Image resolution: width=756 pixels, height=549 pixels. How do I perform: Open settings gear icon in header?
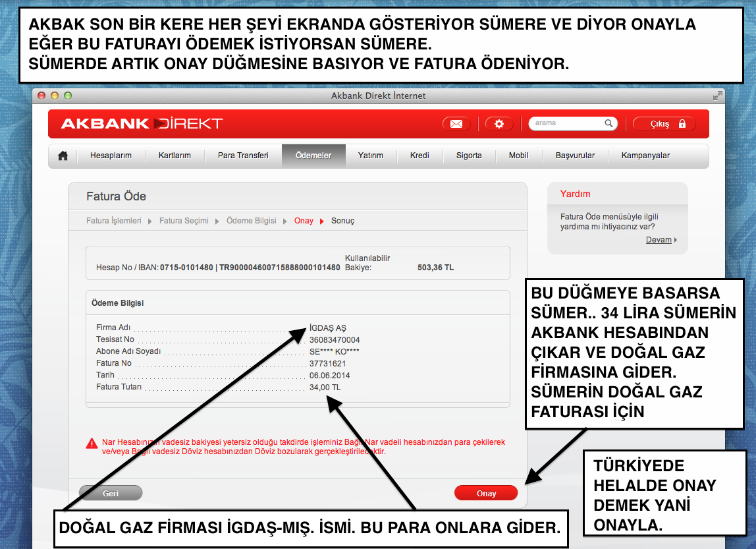(499, 124)
